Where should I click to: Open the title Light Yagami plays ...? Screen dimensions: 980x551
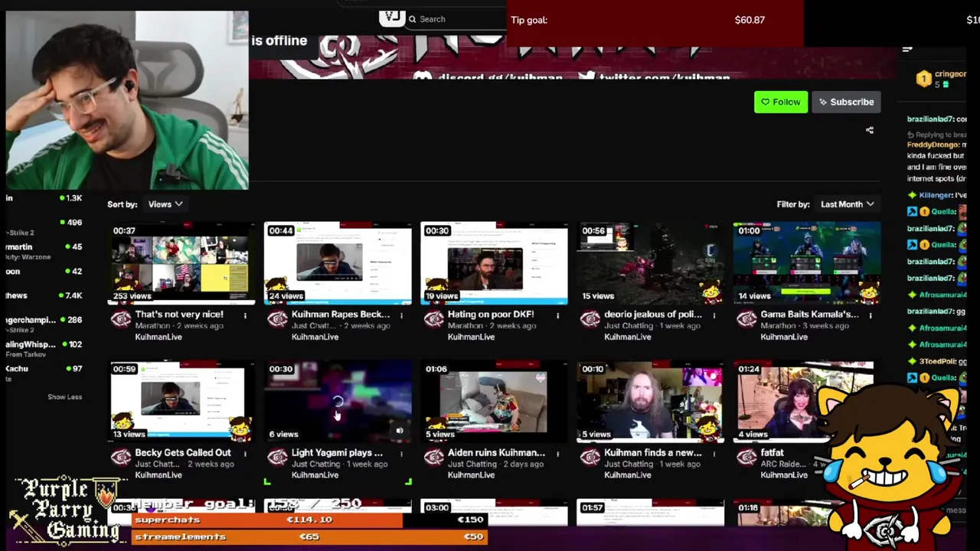click(337, 453)
